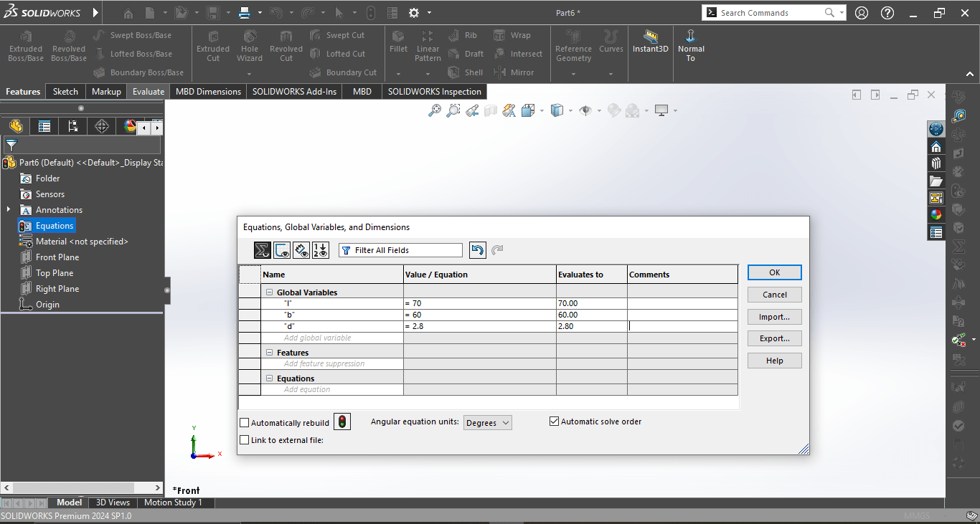
Task: Click the Zoom to Fit icon
Action: tap(434, 110)
